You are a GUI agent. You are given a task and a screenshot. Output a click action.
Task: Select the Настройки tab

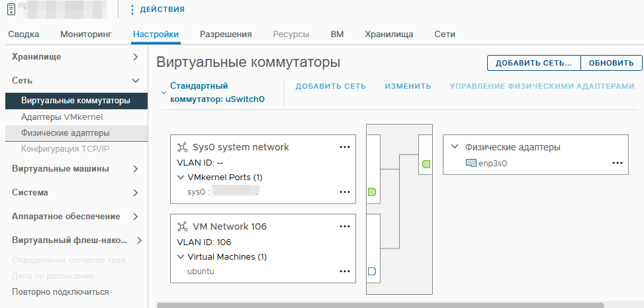[156, 34]
